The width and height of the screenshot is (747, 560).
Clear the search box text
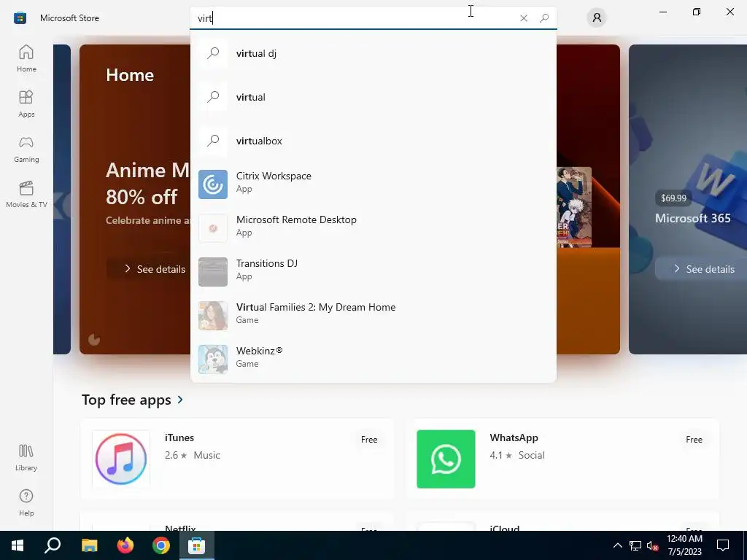tap(524, 18)
